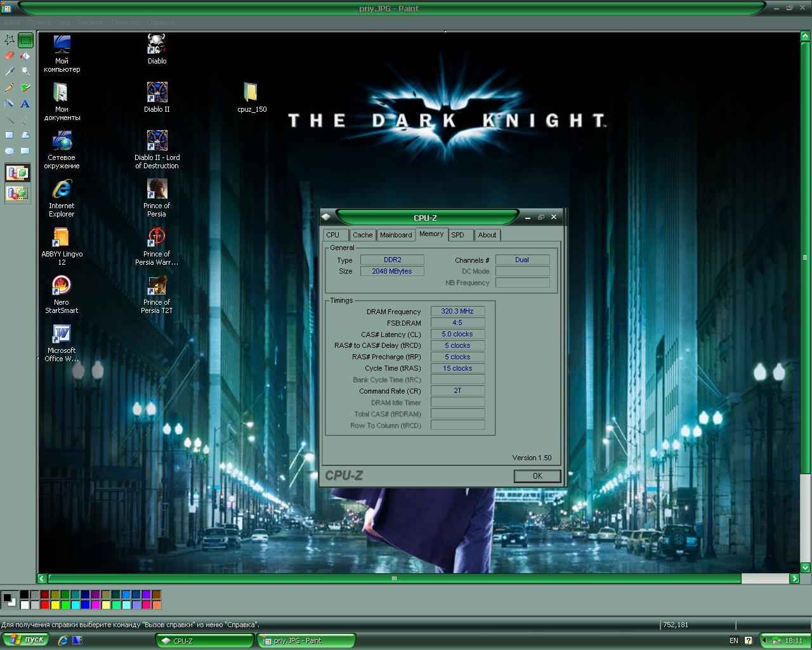Open the Палитра menu in Paint
Screen dimensions: 812x650
click(x=125, y=22)
